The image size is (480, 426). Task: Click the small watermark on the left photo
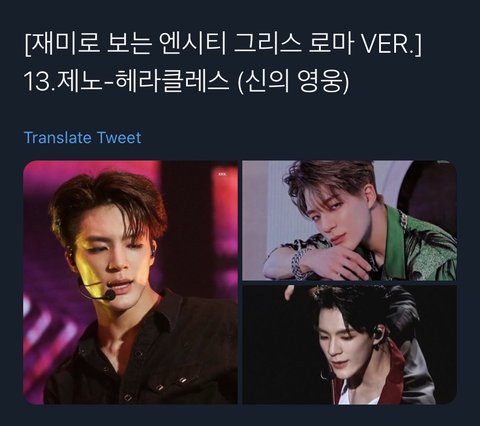(x=221, y=174)
